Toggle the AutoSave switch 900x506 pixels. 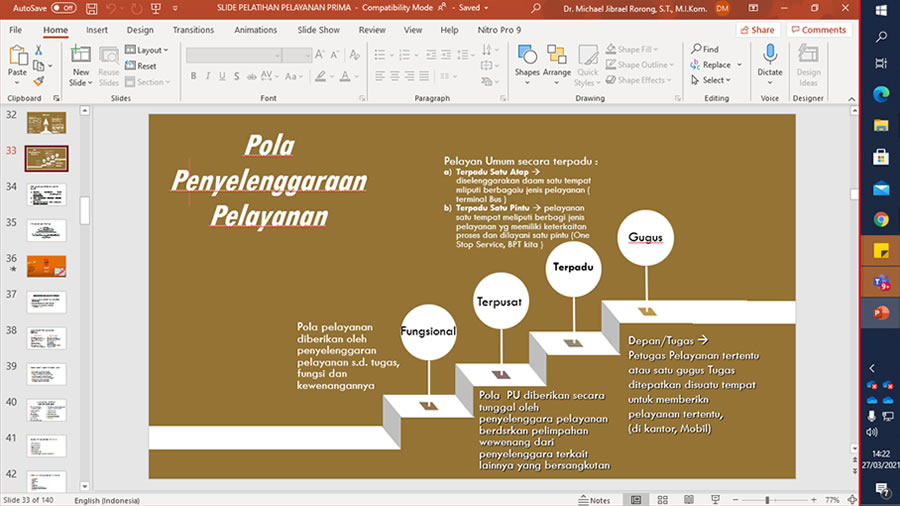coord(63,8)
